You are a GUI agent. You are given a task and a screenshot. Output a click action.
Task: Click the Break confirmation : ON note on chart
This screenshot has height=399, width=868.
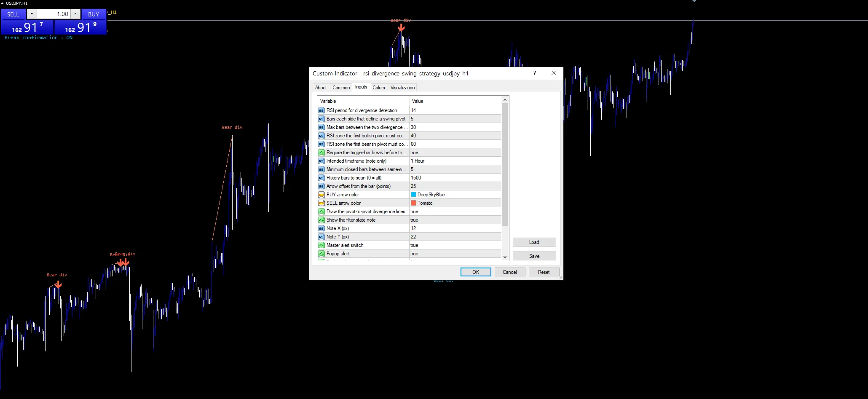pyautogui.click(x=38, y=37)
